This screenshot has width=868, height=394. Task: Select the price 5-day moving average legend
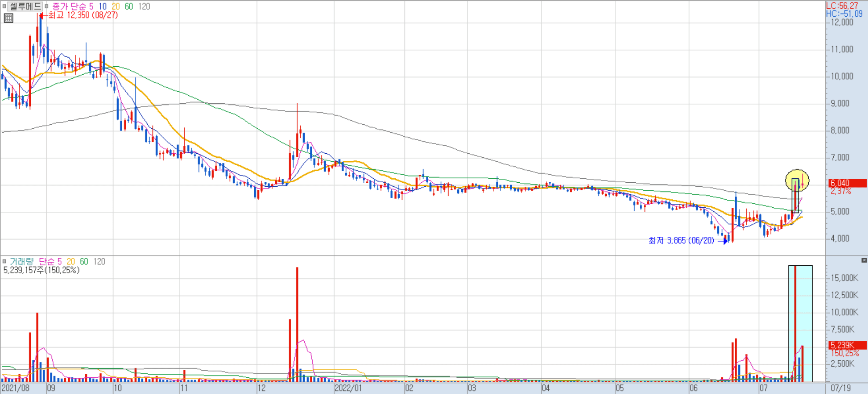(91, 7)
